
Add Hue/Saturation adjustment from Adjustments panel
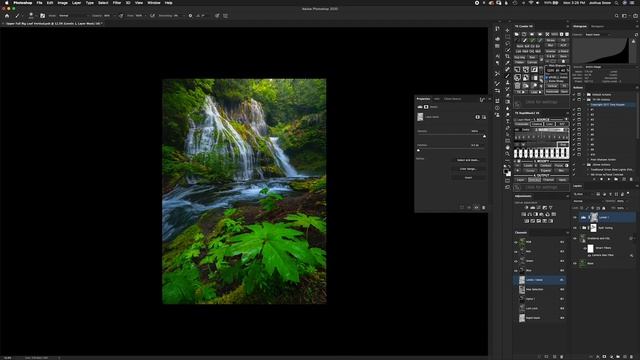pyautogui.click(x=523, y=214)
